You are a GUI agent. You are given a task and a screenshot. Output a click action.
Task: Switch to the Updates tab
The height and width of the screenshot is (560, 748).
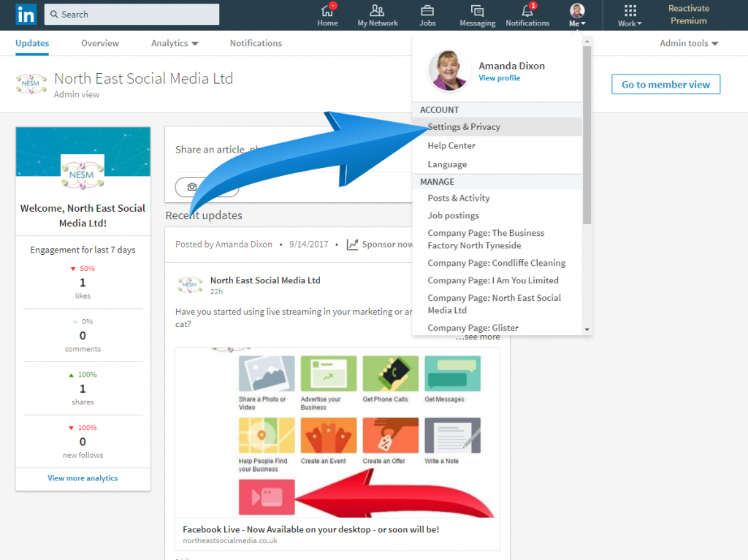point(32,43)
